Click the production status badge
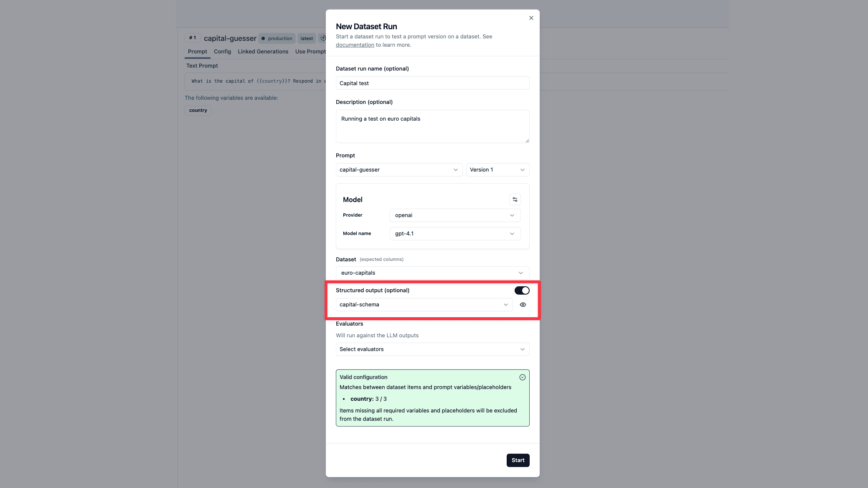The width and height of the screenshot is (868, 488). coord(277,38)
